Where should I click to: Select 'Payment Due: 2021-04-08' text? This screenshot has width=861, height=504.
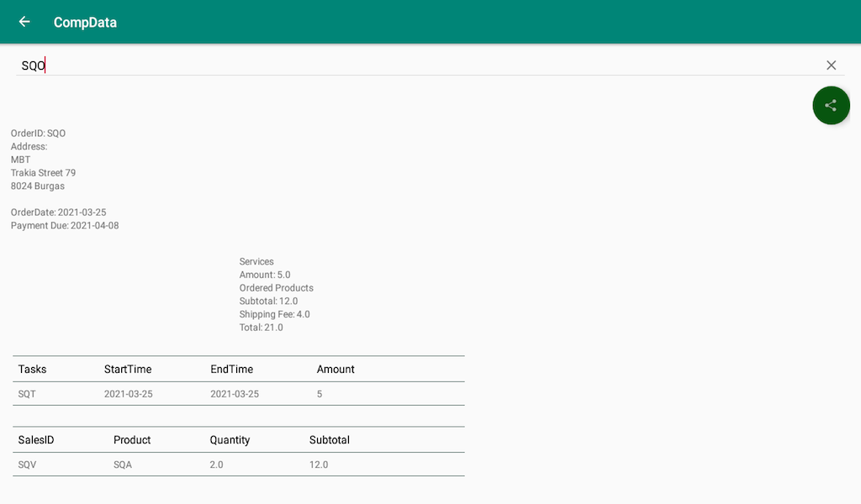65,225
